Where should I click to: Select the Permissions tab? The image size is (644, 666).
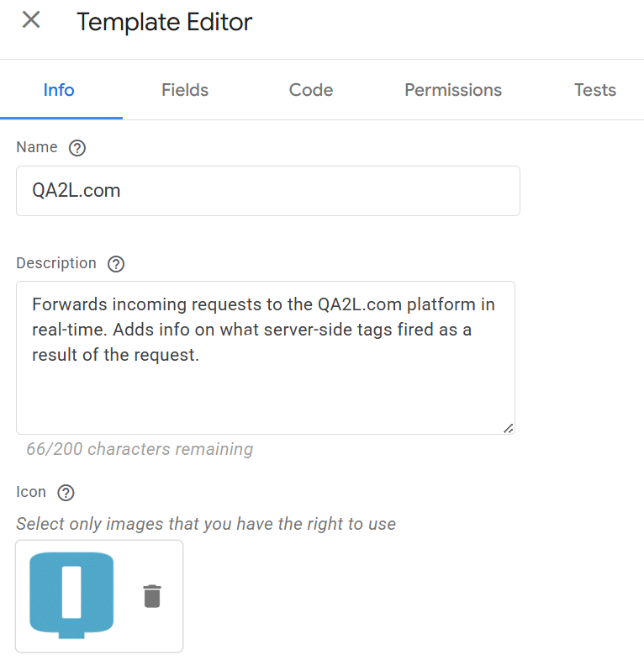[x=453, y=90]
